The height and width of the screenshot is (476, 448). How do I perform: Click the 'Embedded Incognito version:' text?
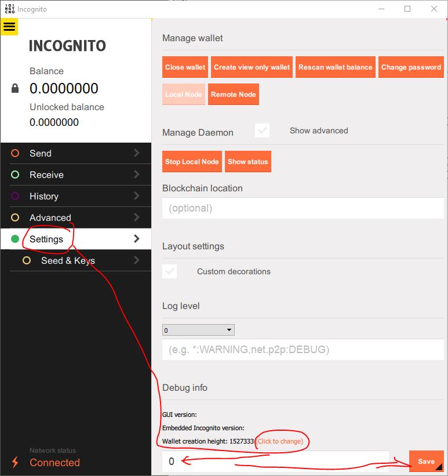[x=203, y=428]
